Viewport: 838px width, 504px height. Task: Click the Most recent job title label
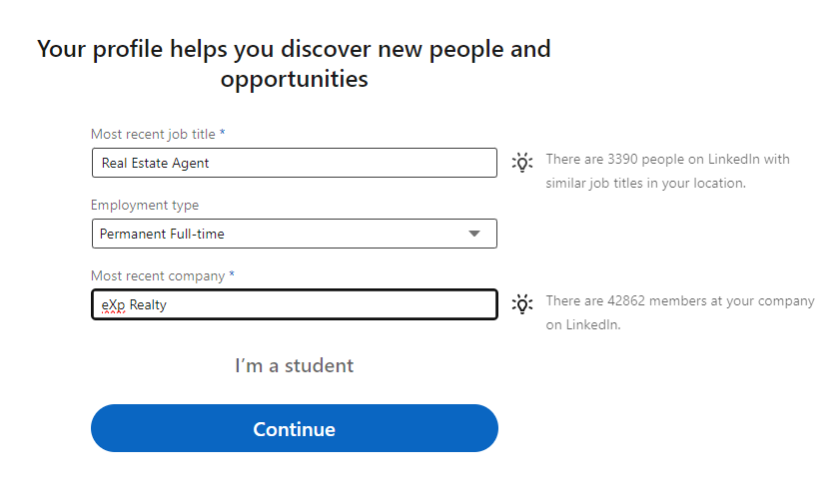click(x=153, y=134)
